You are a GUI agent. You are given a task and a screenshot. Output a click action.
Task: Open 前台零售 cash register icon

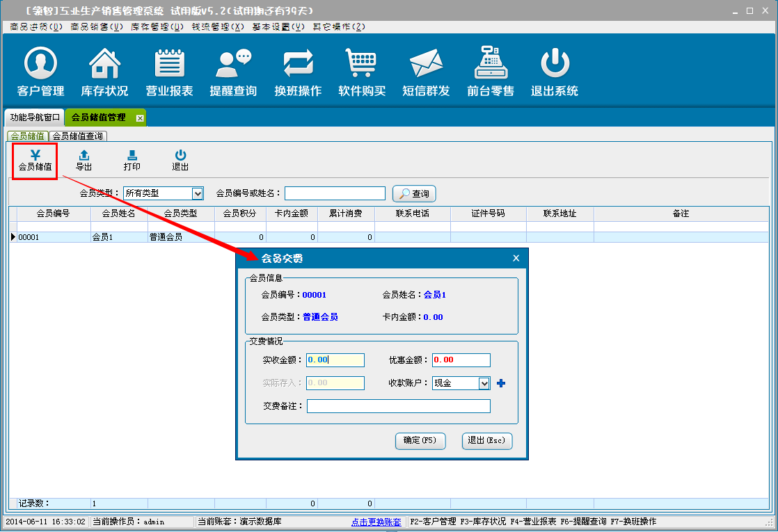click(491, 64)
